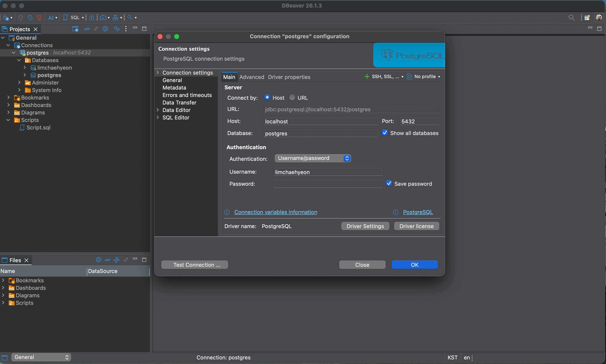This screenshot has width=606, height=364.
Task: Collapse all items in Projects panel
Action: click(x=87, y=29)
